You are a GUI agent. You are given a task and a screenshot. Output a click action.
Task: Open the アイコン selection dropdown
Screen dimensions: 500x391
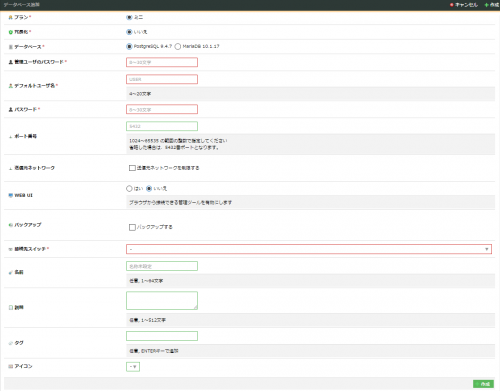133,367
